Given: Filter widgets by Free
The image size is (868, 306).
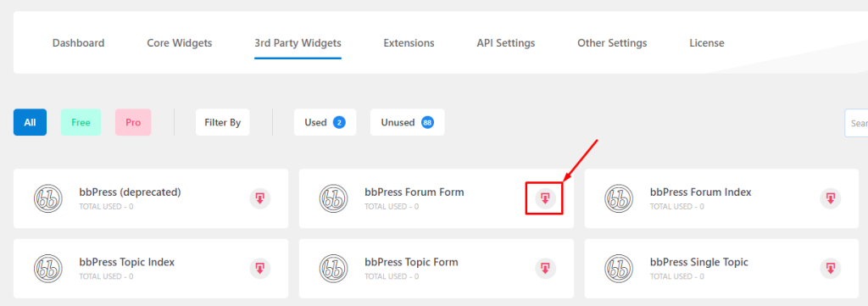Looking at the screenshot, I should point(81,122).
